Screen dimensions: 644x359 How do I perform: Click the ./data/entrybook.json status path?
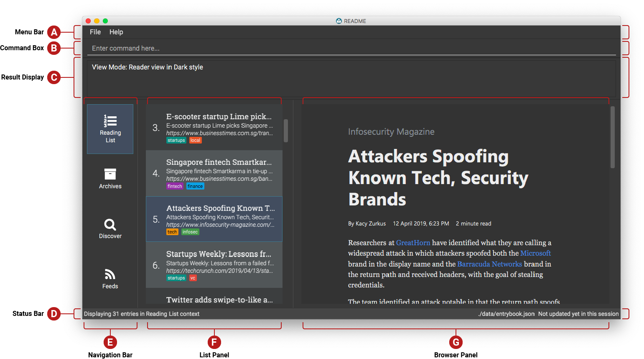[x=506, y=314]
